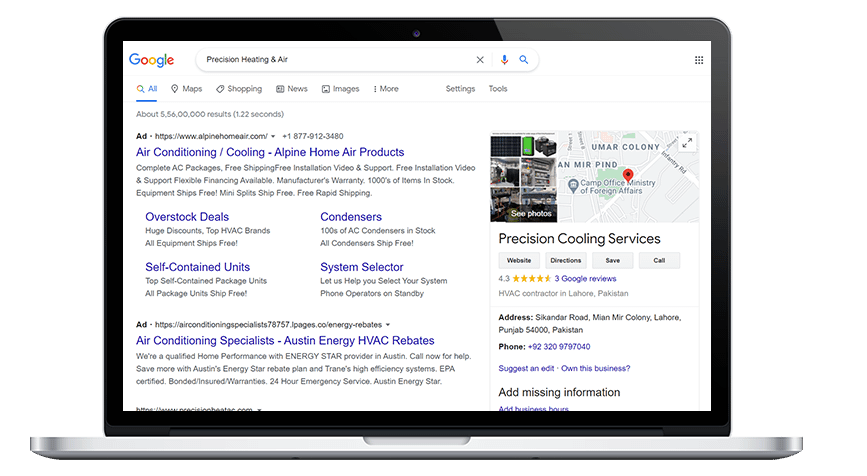867x476 pixels.
Task: Click the blue magnifier search icon
Action: pos(524,60)
